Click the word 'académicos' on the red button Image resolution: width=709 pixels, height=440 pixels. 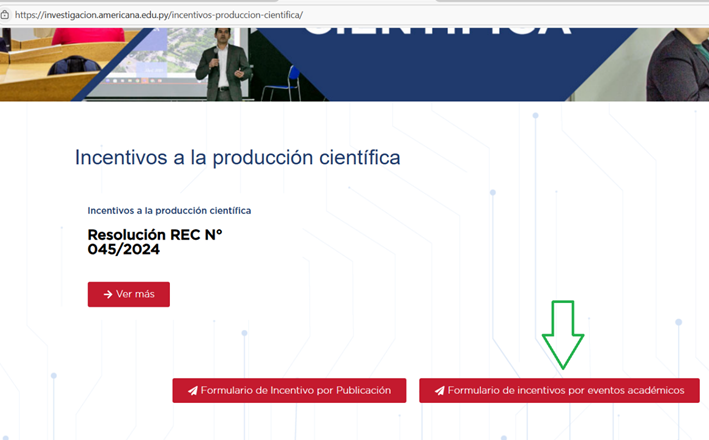pos(653,390)
